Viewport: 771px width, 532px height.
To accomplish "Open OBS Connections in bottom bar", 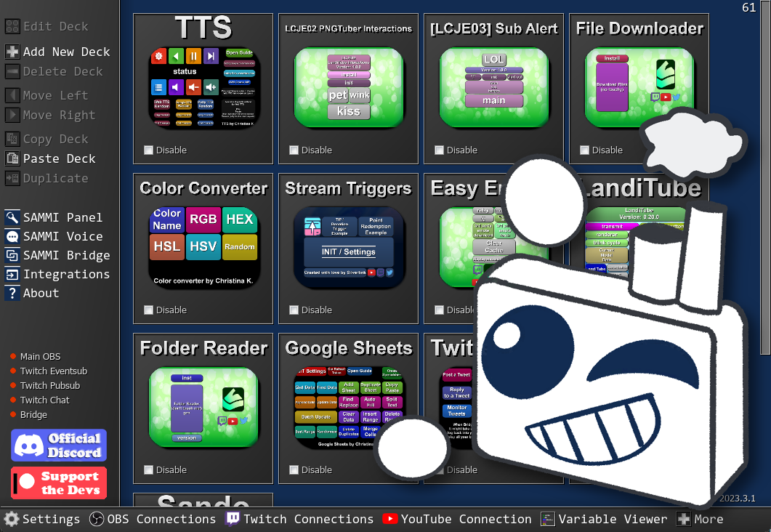I will (153, 519).
